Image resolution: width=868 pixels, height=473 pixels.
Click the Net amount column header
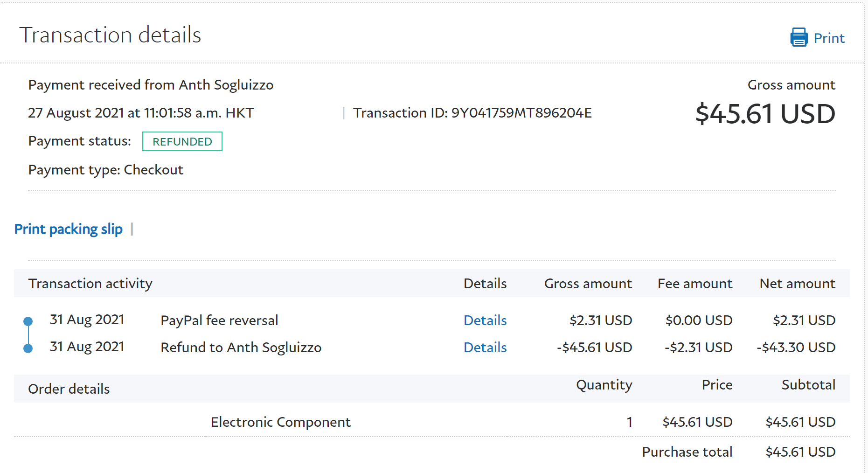(x=797, y=284)
